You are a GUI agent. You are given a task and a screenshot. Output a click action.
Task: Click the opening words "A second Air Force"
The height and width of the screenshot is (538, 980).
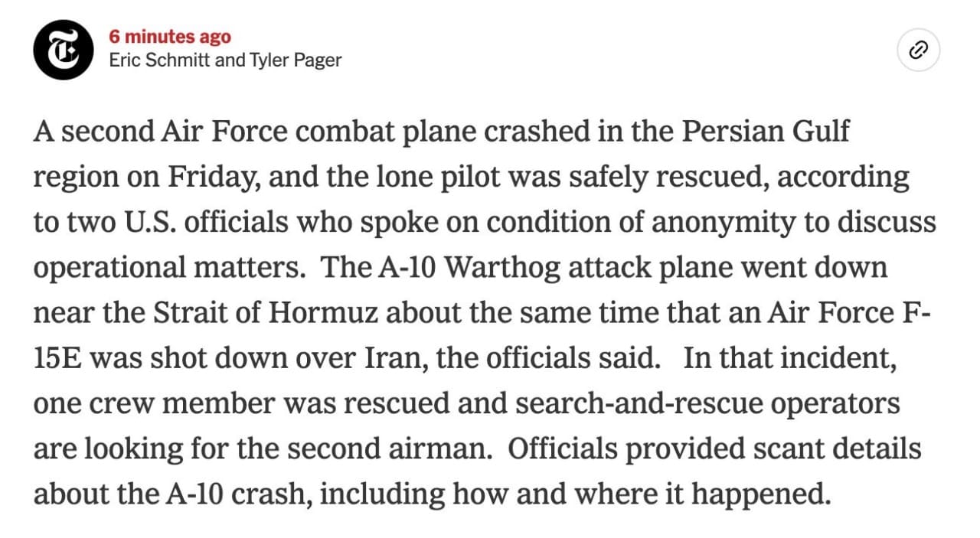[x=160, y=132]
